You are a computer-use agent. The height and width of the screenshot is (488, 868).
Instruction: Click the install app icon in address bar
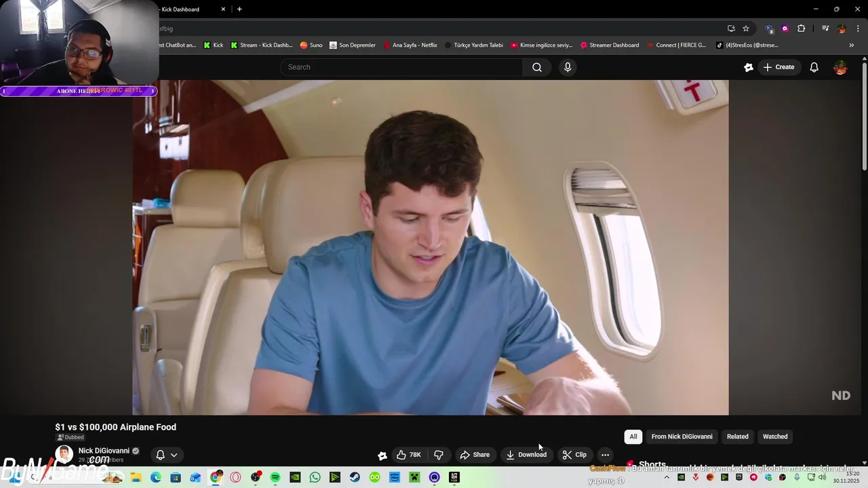(x=731, y=28)
